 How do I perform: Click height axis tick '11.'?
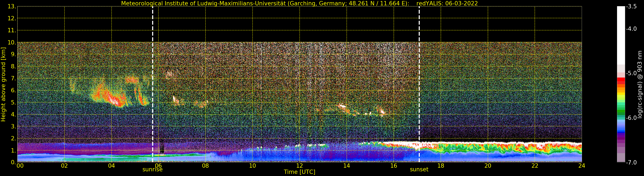12,31
